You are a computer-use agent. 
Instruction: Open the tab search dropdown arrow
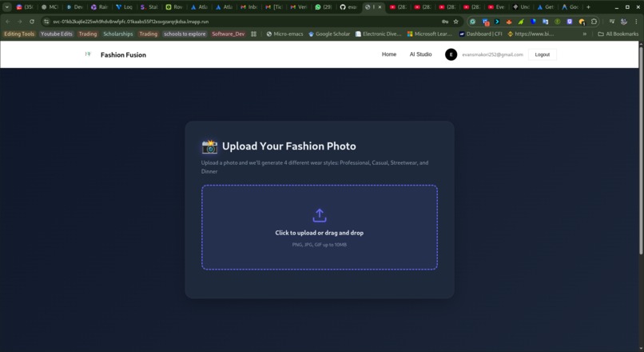point(7,7)
